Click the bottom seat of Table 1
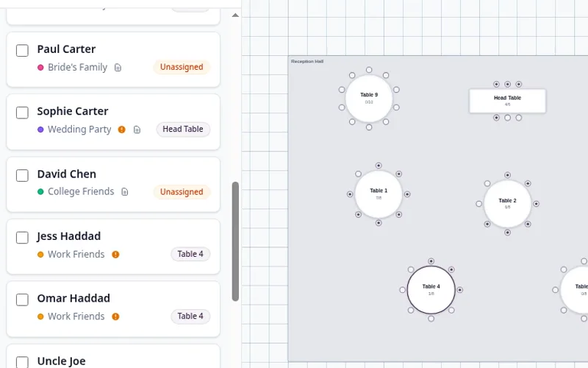Screen dimensions: 588x368 coord(379,223)
